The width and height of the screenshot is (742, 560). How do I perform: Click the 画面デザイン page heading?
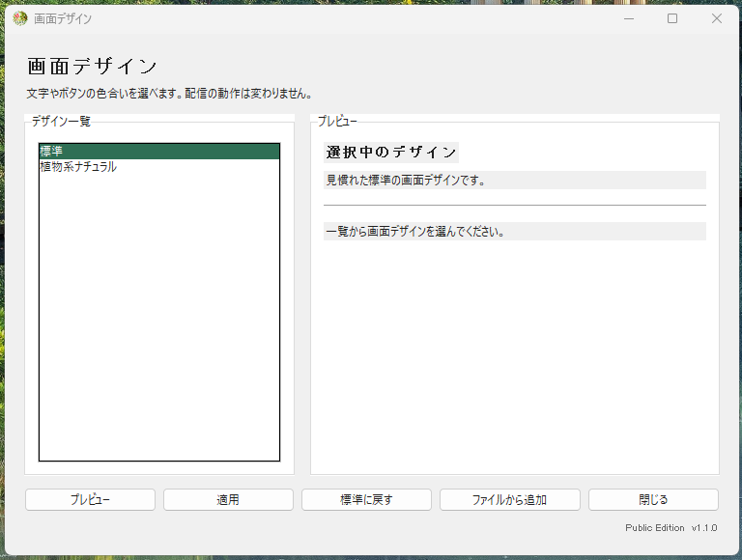[x=92, y=66]
